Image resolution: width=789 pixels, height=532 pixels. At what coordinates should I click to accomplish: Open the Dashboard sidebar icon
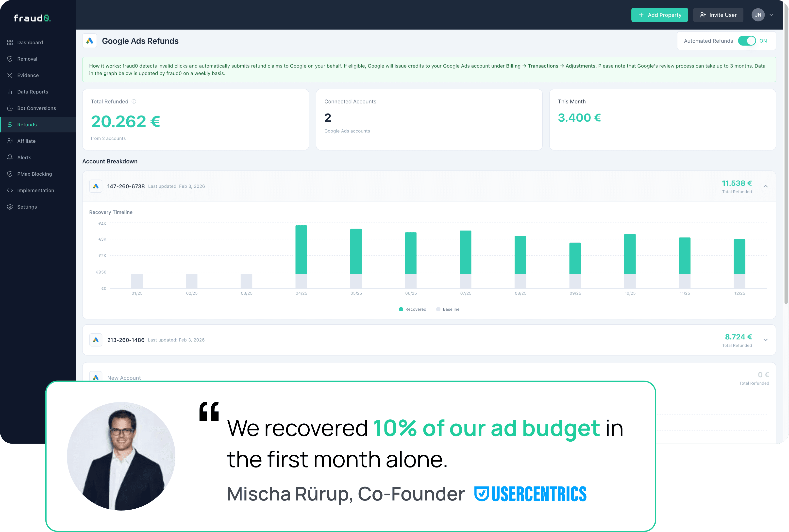(x=10, y=42)
